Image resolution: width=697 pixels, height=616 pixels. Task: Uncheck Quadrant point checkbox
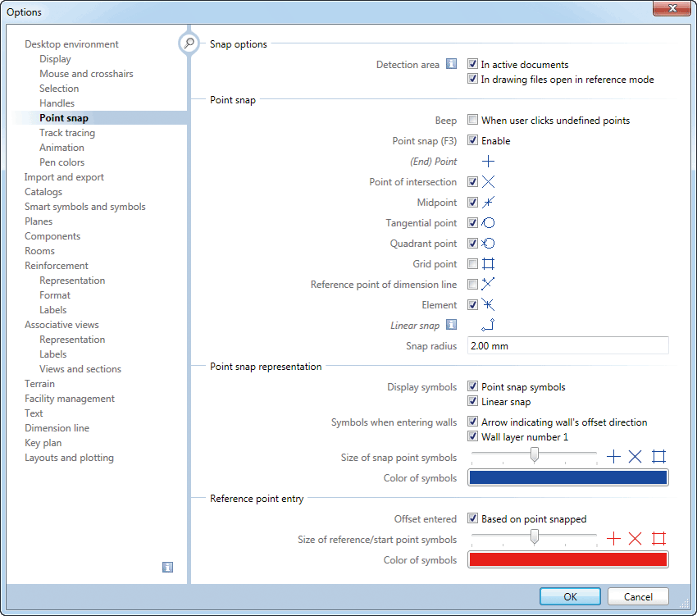pos(472,243)
